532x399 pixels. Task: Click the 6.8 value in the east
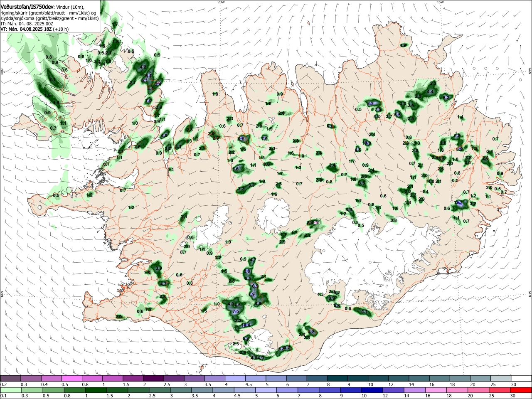(458, 135)
